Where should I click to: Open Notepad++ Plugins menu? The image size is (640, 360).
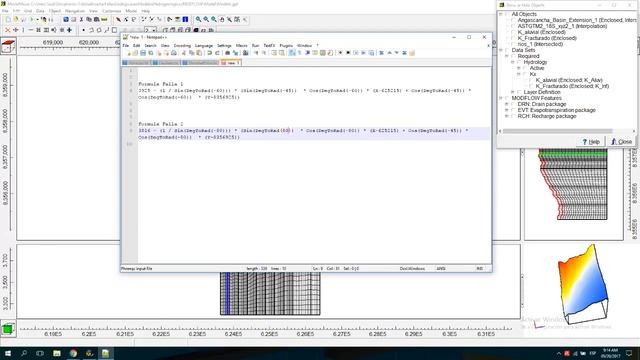[x=286, y=46]
